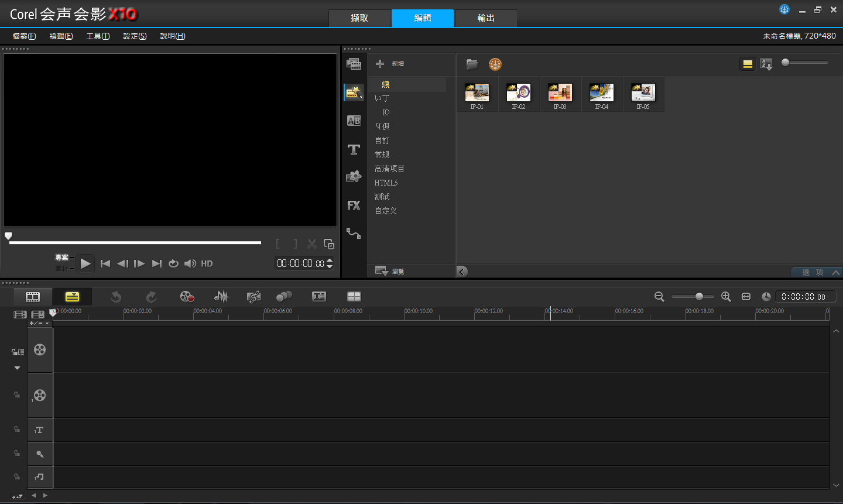Select the Title library T icon
The image size is (843, 504).
354,149
